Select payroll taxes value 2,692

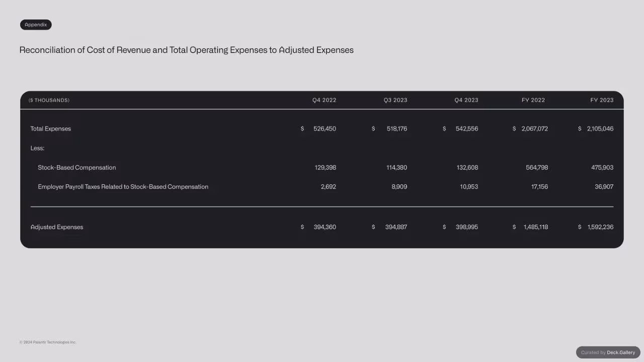click(x=329, y=187)
